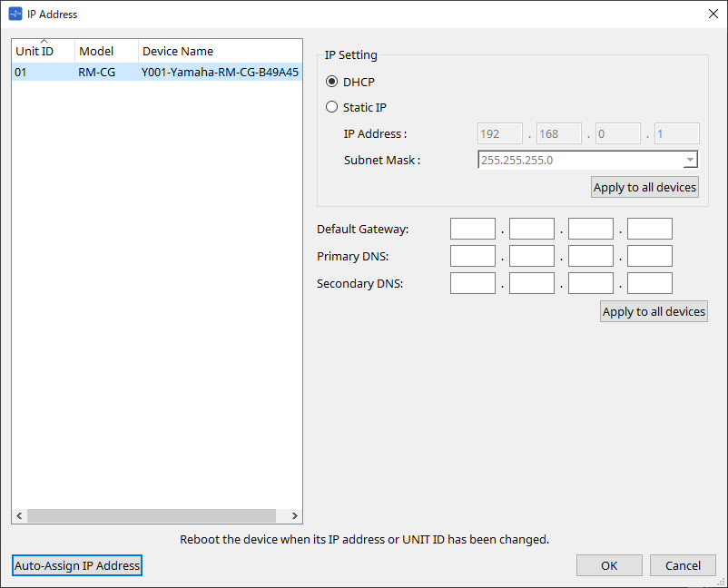This screenshot has width=728, height=588.
Task: Click the Model column header
Action: 105,52
